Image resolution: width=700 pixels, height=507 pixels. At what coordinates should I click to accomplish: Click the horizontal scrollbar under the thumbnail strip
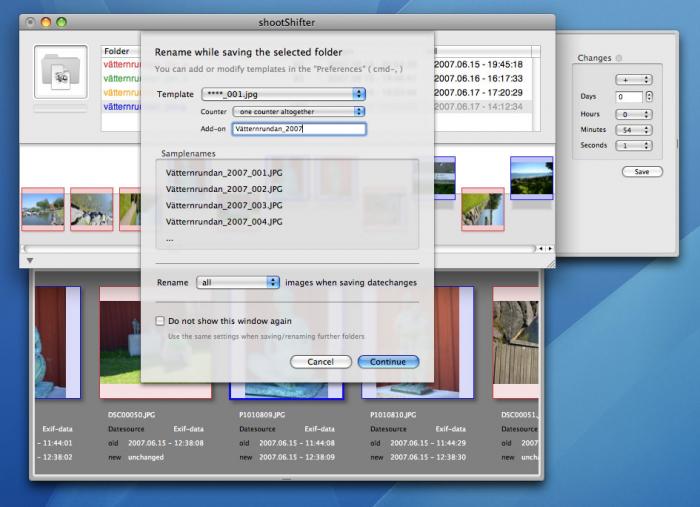tap(280, 248)
